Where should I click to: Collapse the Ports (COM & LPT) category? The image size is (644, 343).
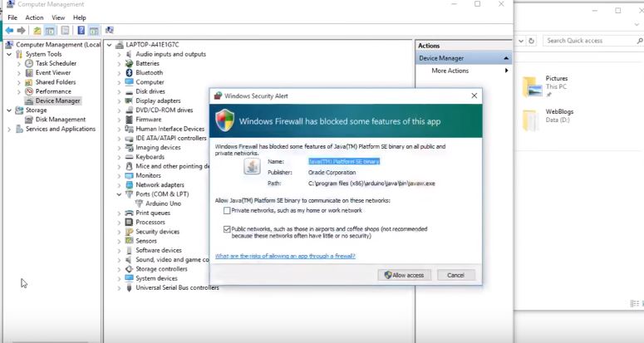[119, 194]
